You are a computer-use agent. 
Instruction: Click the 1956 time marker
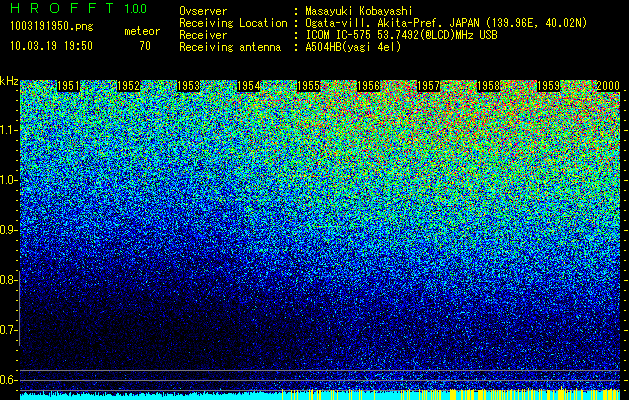[x=368, y=86]
